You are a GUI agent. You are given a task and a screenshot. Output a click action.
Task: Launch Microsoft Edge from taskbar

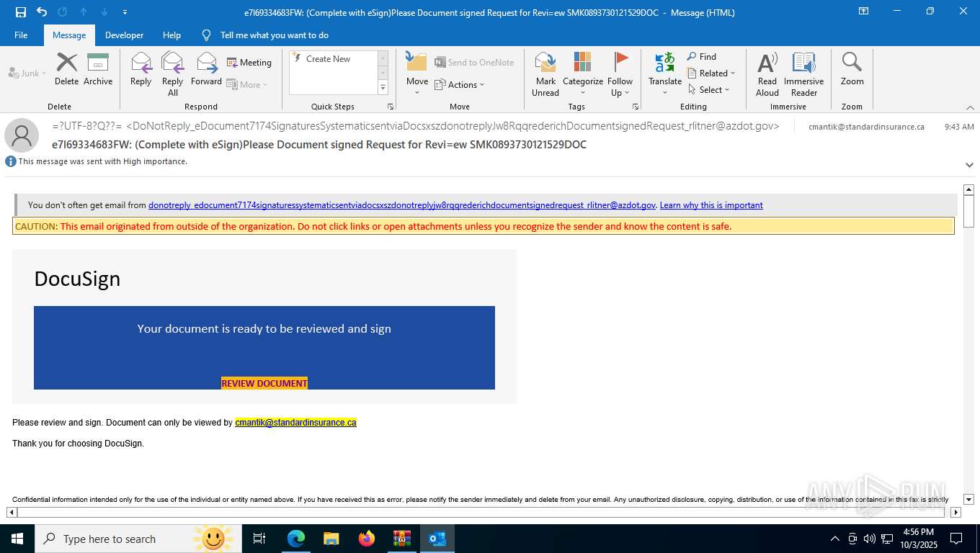pyautogui.click(x=295, y=539)
